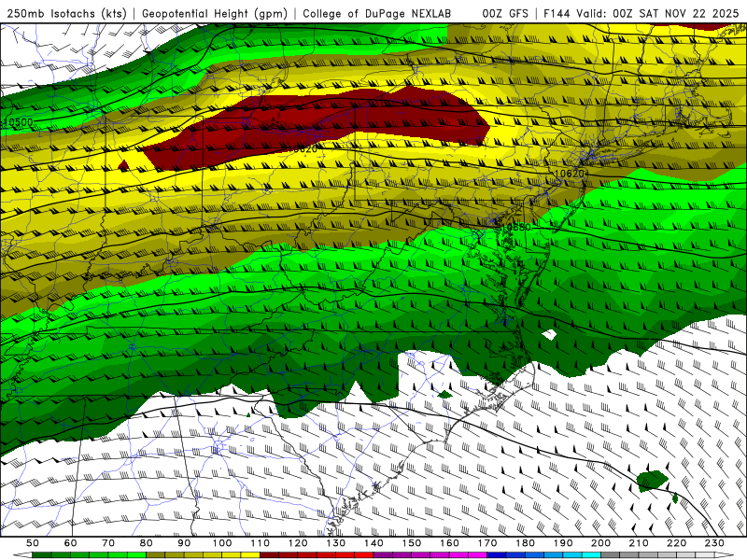The width and height of the screenshot is (747, 560).
Task: Select the 140 value on color bar
Action: point(373,543)
